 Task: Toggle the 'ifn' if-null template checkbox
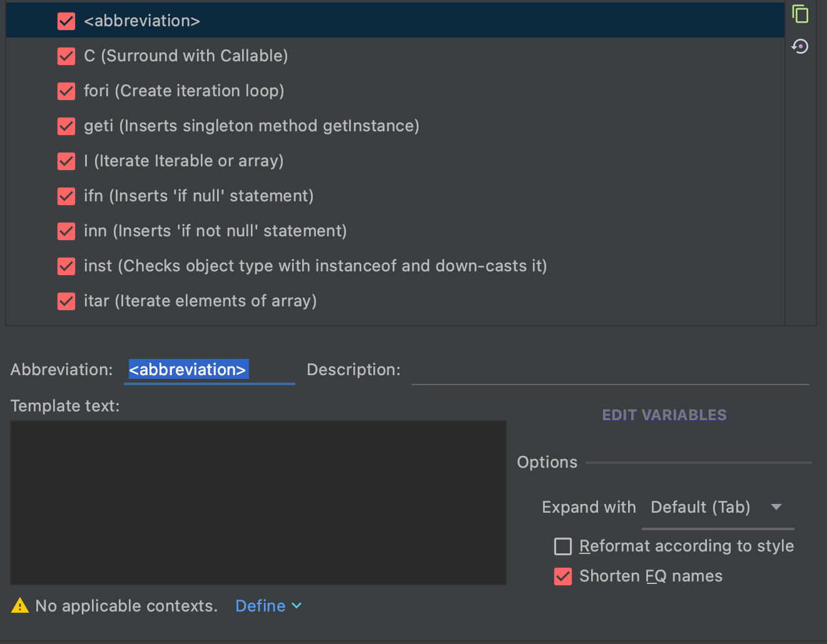[66, 196]
